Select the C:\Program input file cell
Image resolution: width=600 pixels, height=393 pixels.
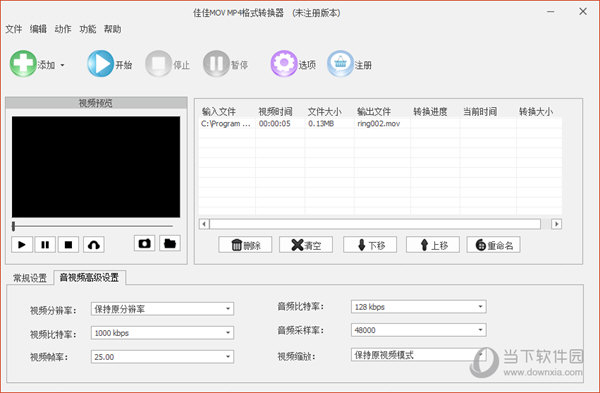[226, 124]
